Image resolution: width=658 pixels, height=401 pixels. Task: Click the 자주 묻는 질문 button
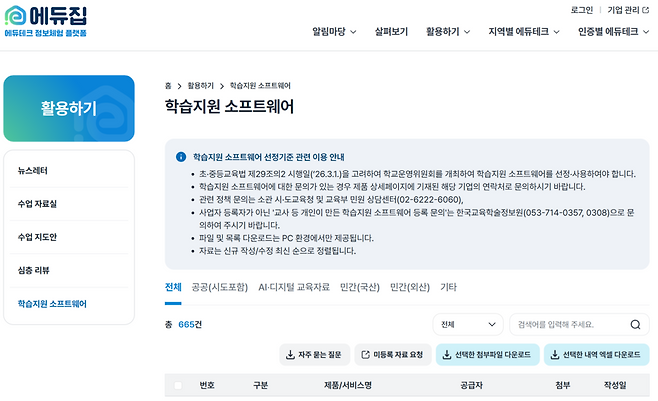313,355
